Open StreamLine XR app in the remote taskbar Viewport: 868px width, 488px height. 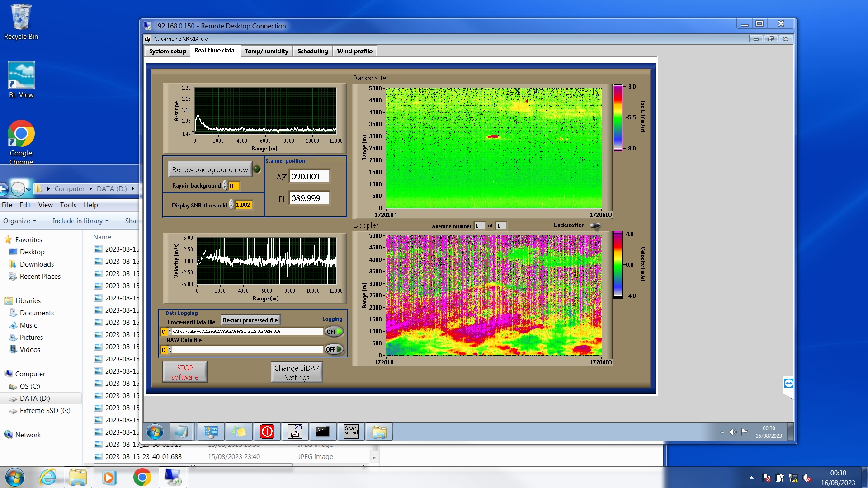coord(295,432)
